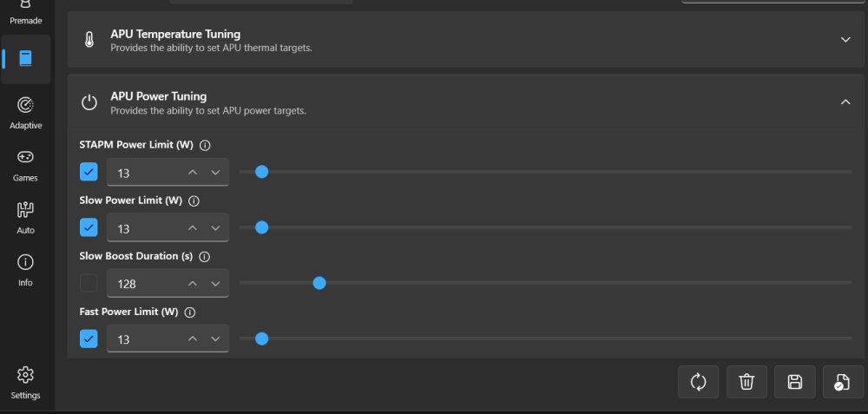Viewport: 868px width, 414px height.
Task: Expand the APU Temperature Tuning section
Action: click(845, 40)
